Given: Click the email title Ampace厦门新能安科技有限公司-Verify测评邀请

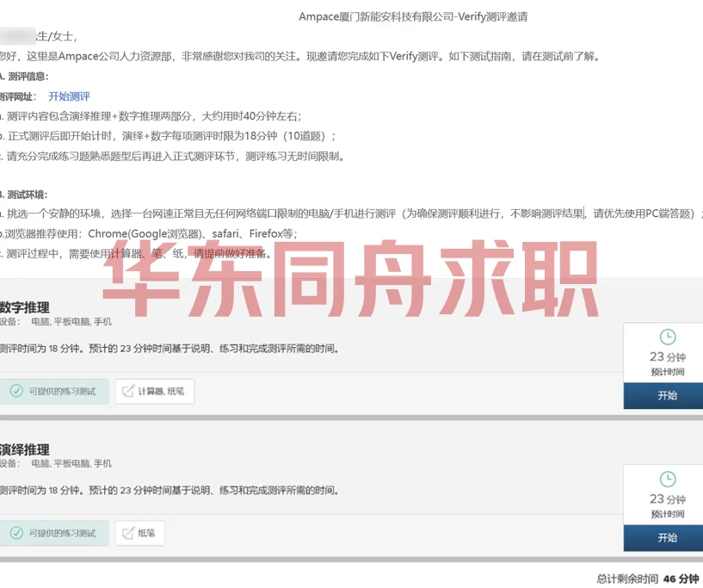Looking at the screenshot, I should 413,17.
